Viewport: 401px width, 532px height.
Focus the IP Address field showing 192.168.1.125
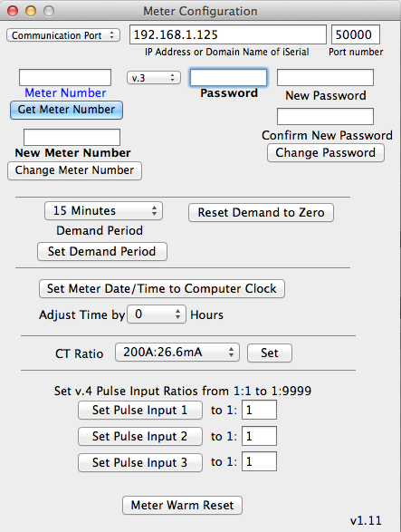(228, 34)
